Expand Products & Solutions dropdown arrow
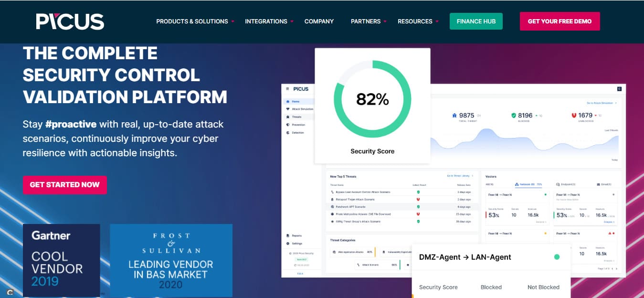 click(x=232, y=22)
